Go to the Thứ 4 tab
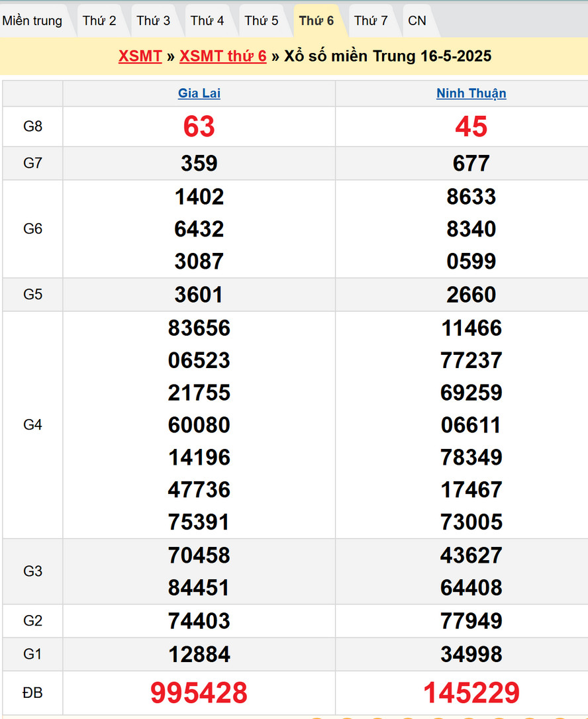Image resolution: width=588 pixels, height=719 pixels. (x=207, y=21)
